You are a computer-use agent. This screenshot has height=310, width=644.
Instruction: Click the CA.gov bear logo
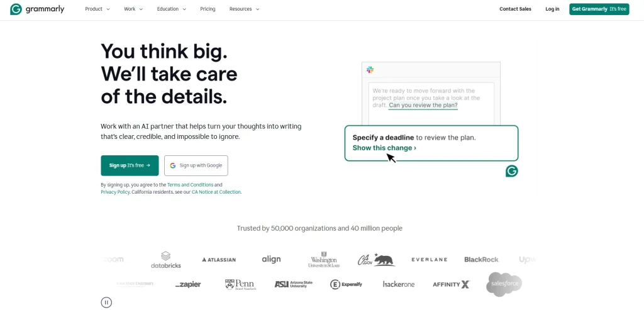pos(376,260)
